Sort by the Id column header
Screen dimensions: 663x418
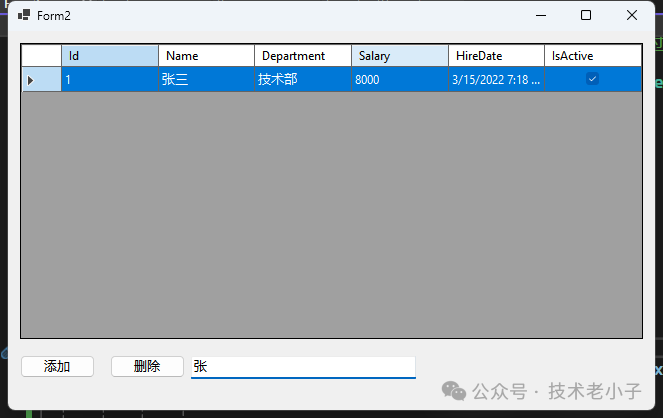tap(109, 56)
